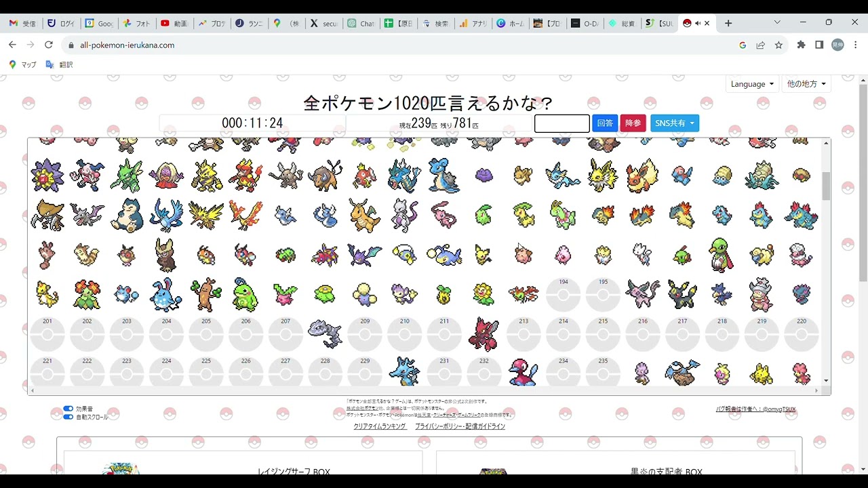
Task: Click the Jolteon sprite
Action: click(x=603, y=176)
